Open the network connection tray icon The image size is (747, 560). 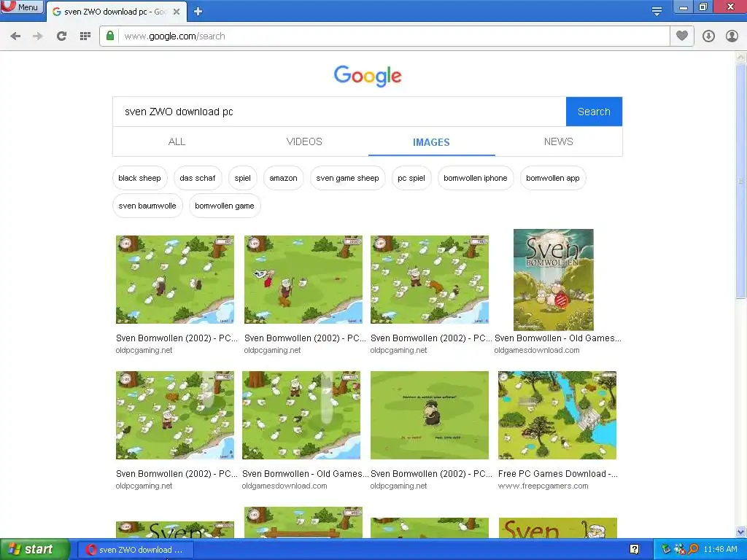click(679, 550)
